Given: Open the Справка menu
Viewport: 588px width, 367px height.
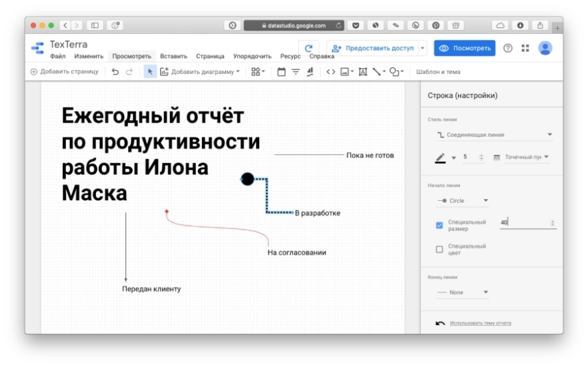Looking at the screenshot, I should coord(322,56).
